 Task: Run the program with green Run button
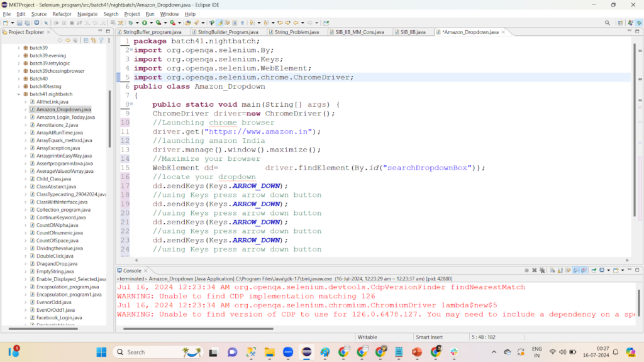(x=145, y=23)
